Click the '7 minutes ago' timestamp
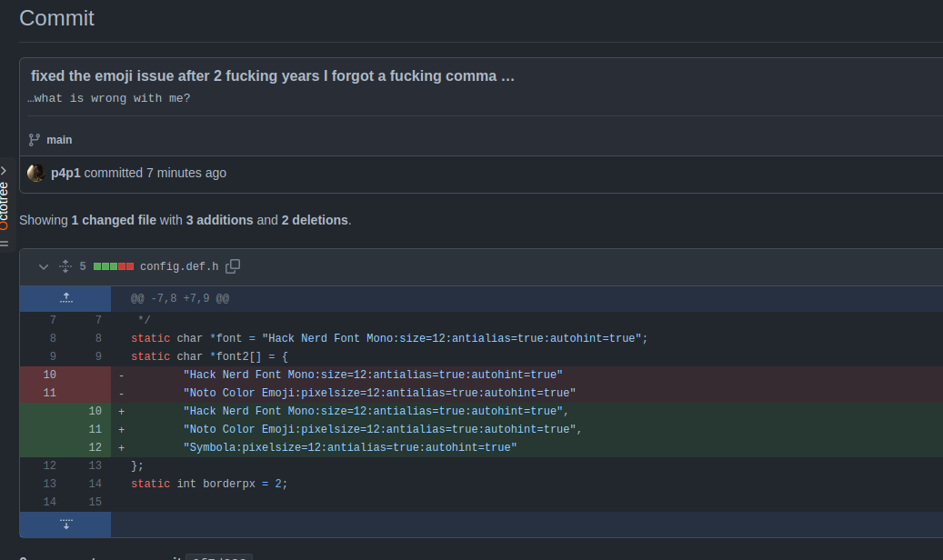This screenshot has height=560, width=943. [186, 173]
